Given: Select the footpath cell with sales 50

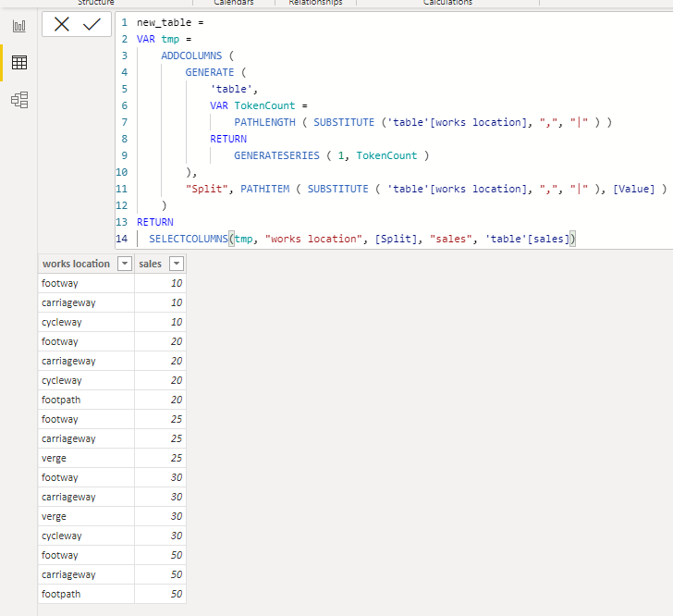Looking at the screenshot, I should pyautogui.click(x=86, y=594).
